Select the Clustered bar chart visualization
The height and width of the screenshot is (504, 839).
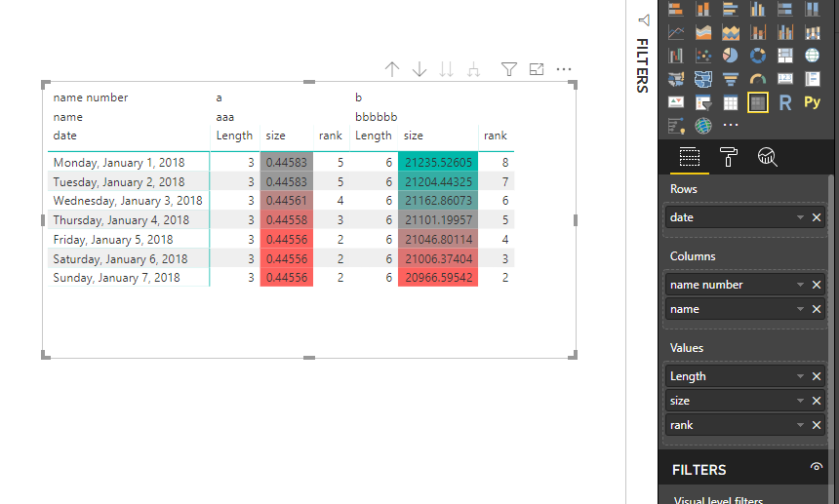click(x=731, y=9)
